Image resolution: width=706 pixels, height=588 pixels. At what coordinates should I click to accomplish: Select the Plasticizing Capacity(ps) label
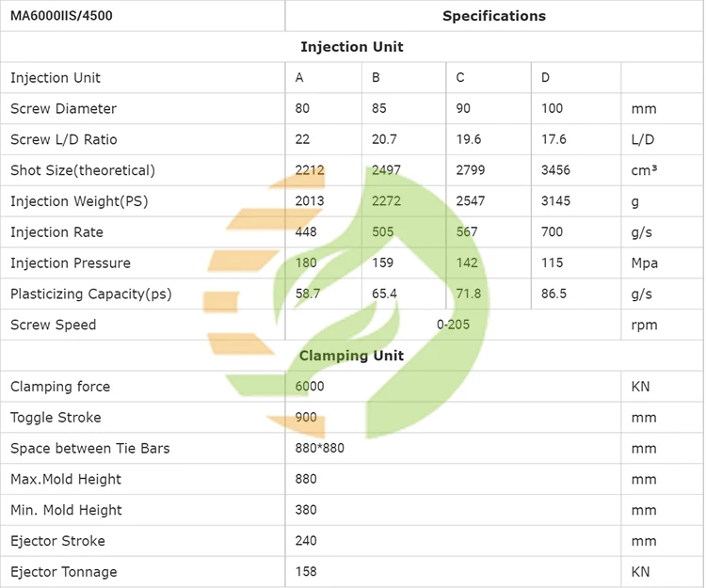[x=91, y=294]
